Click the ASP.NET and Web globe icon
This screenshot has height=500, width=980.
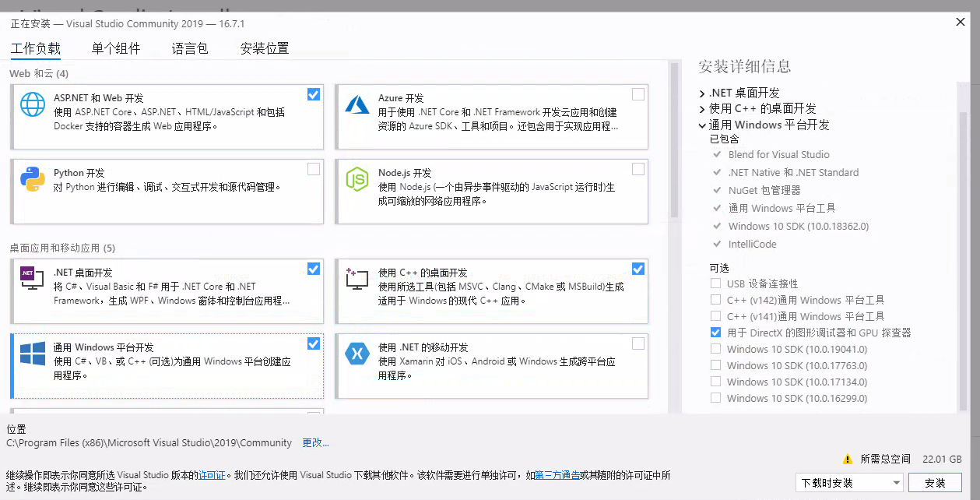click(33, 104)
